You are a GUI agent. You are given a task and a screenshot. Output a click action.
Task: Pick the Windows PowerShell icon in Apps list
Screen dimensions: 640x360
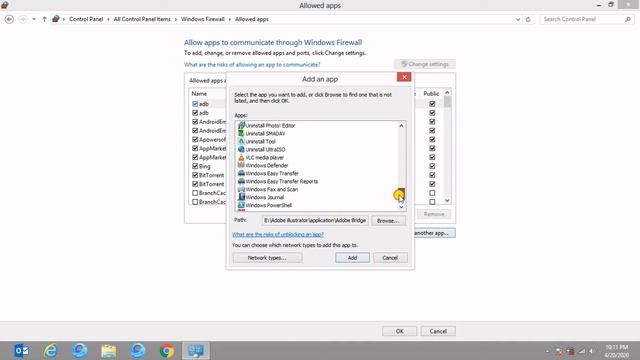click(241, 205)
